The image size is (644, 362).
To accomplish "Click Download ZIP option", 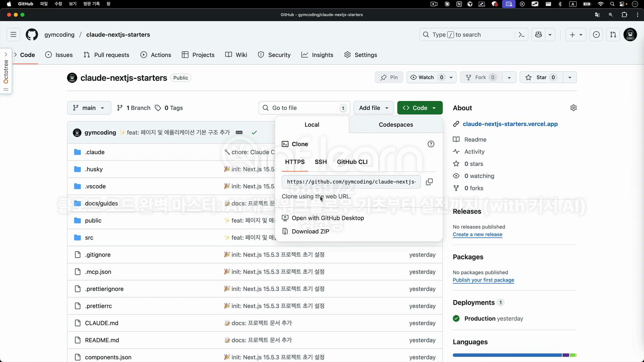I will [x=310, y=231].
